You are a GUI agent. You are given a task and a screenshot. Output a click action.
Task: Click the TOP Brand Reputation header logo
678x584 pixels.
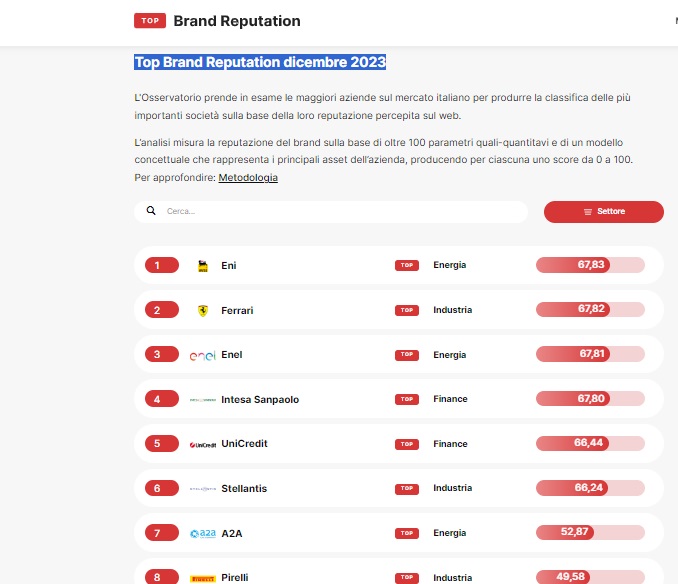(x=217, y=21)
